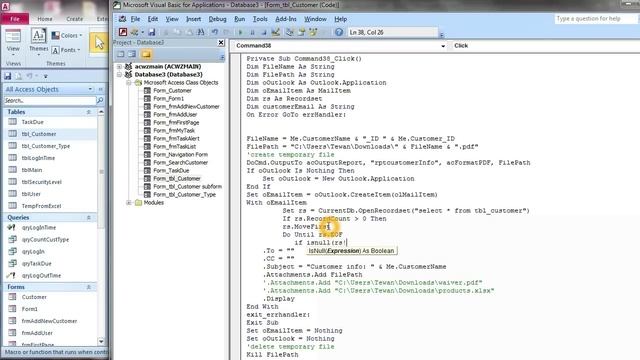Select Form_frmTaskAlert in project tree
Image resolution: width=640 pixels, height=360 pixels.
coord(176,138)
